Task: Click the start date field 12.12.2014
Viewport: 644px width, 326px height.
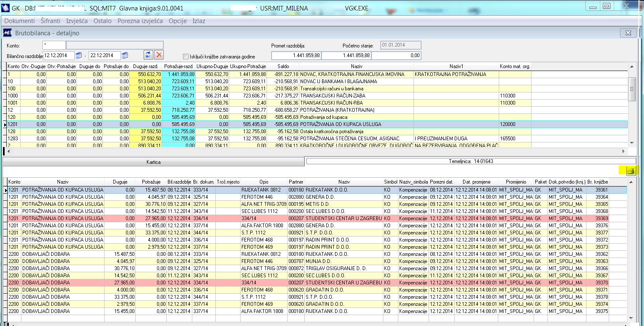Action: [59, 55]
